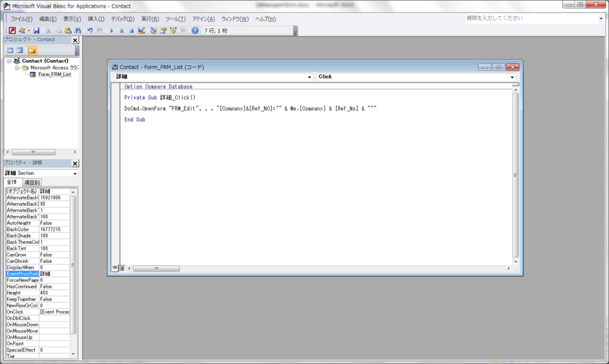
Task: Click AlternateBackColor value 15921906
Action: (54, 197)
